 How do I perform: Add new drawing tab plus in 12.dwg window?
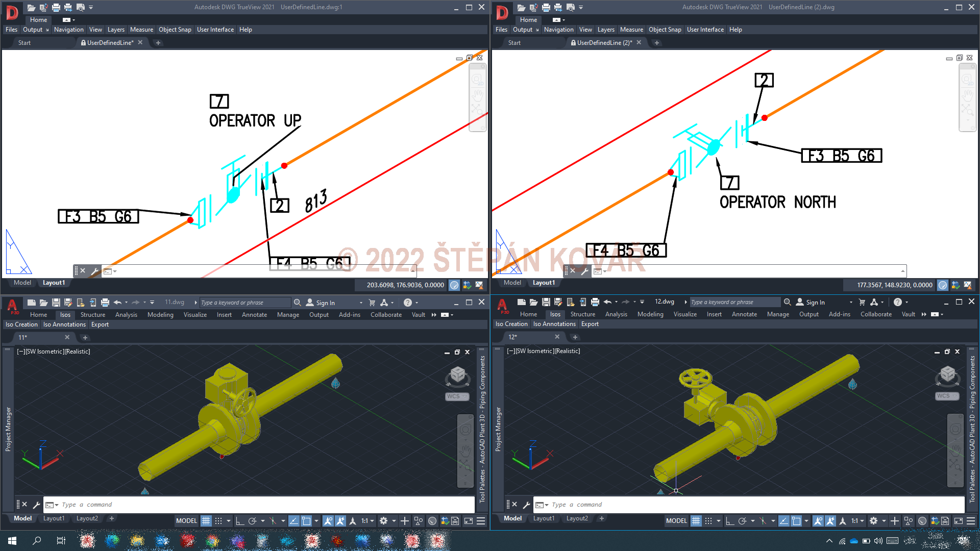click(x=575, y=337)
